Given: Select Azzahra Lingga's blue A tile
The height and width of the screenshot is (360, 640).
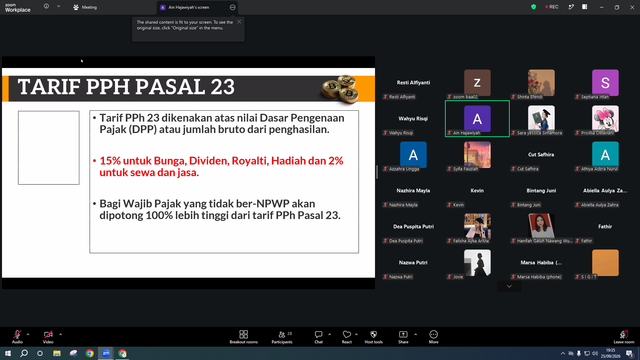Looking at the screenshot, I should tap(413, 155).
